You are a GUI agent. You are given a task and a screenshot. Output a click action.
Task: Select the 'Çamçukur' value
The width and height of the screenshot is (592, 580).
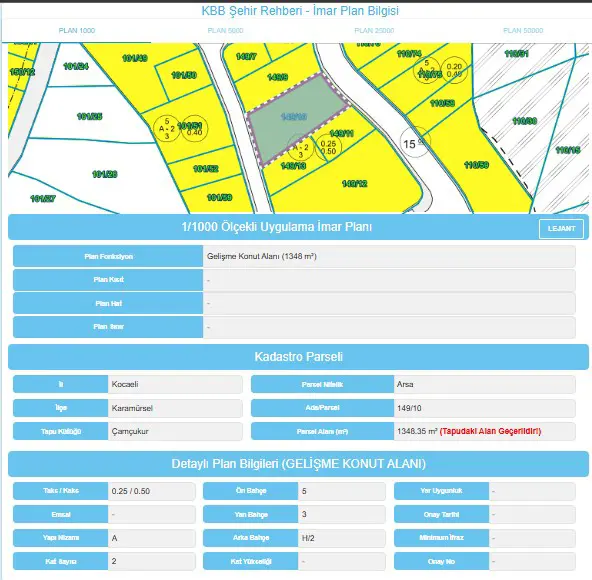130,431
